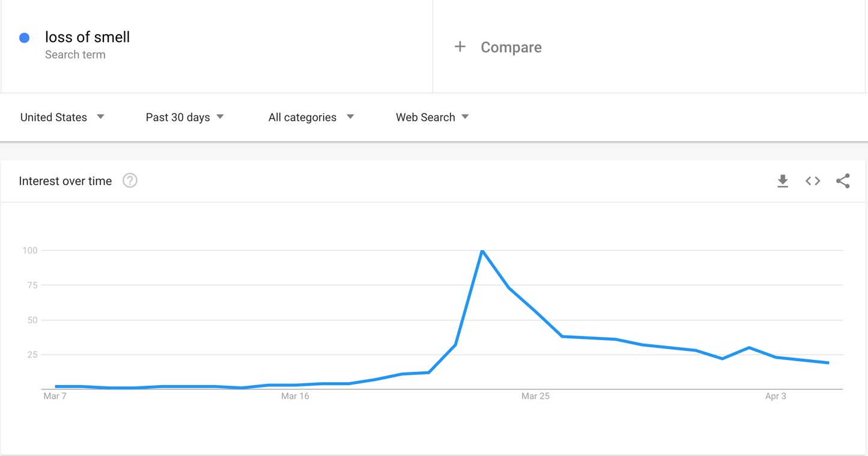Open the embed code icon
This screenshot has height=456, width=868.
[813, 181]
